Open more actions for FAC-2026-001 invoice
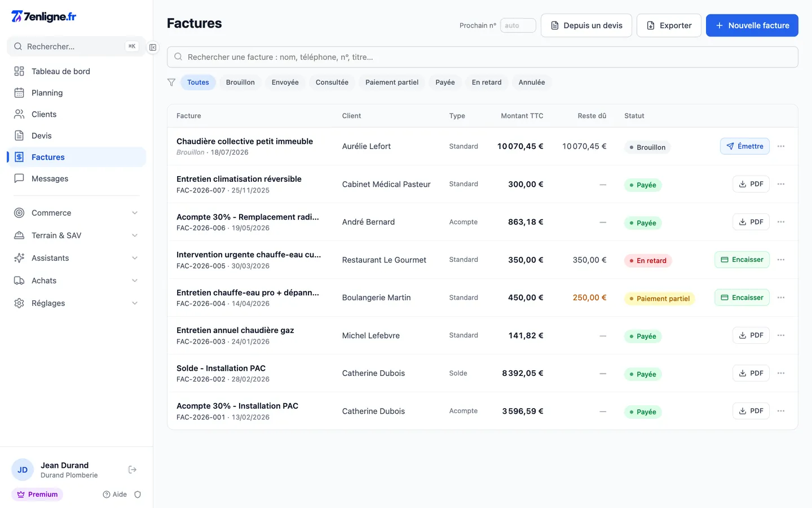The height and width of the screenshot is (508, 812). pos(781,411)
